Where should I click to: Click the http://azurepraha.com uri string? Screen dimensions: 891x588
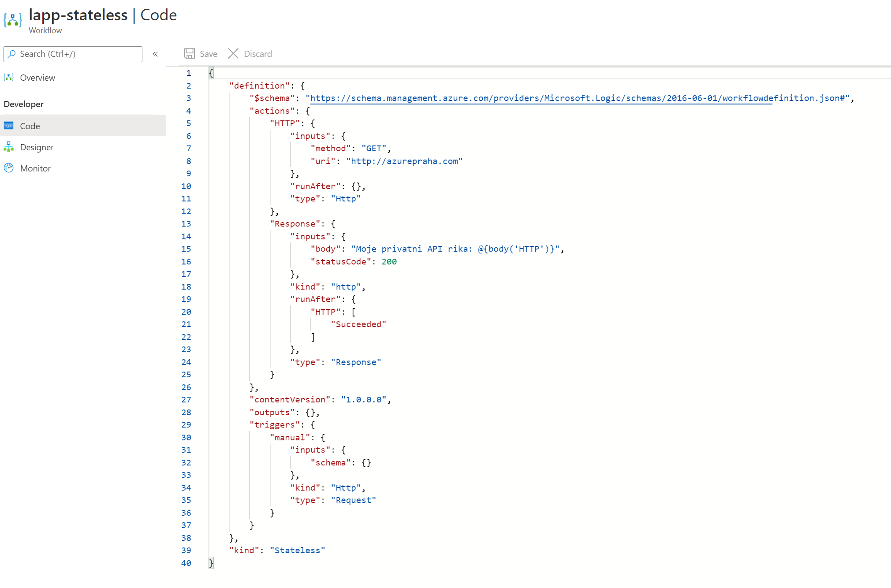(404, 161)
